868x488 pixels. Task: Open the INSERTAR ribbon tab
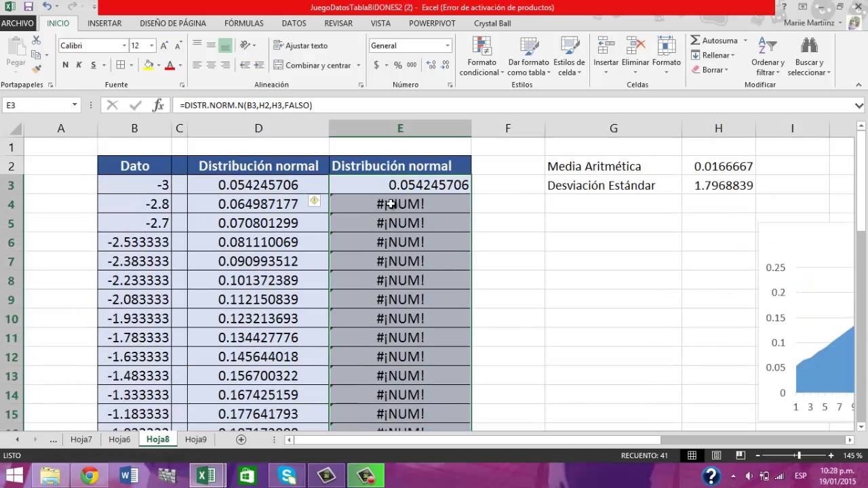(x=104, y=23)
